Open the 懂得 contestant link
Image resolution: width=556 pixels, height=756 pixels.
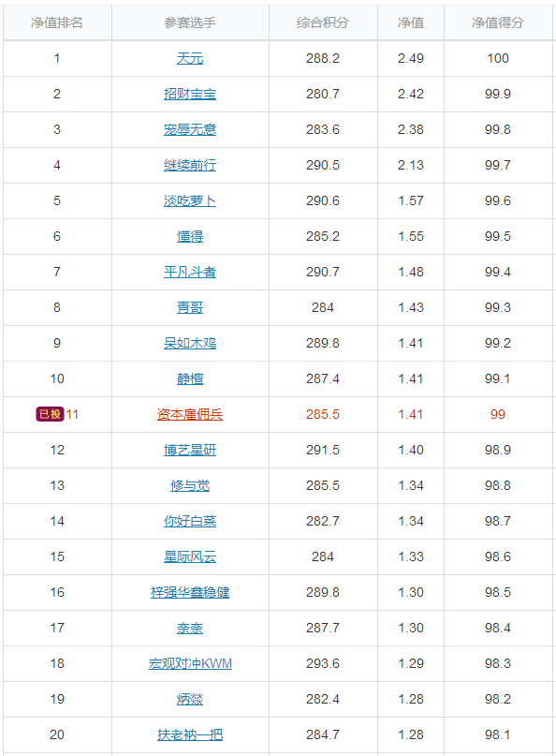[190, 237]
